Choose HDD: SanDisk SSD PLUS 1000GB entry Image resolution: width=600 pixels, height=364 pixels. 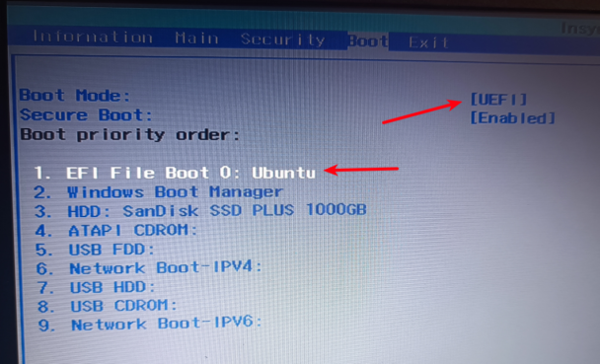coord(200,210)
